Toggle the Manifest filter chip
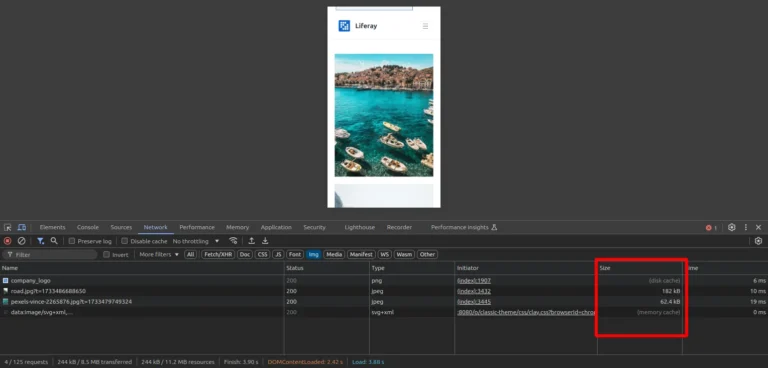 (361, 254)
